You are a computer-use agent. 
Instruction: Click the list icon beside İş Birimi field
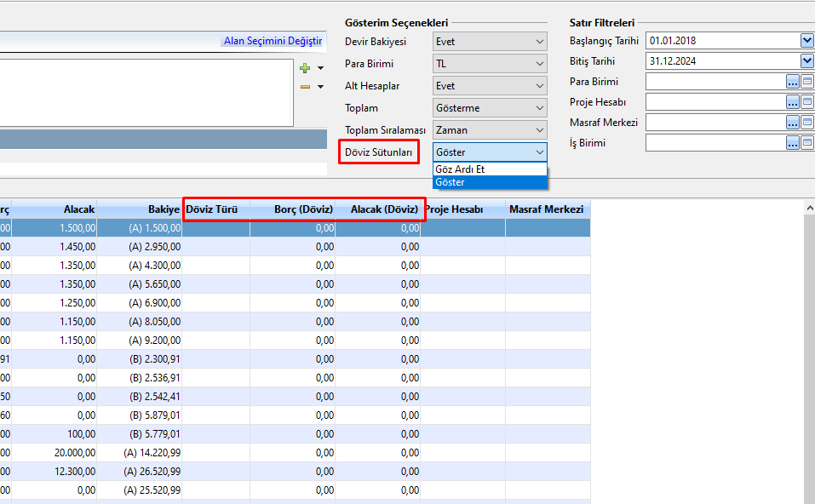807,143
